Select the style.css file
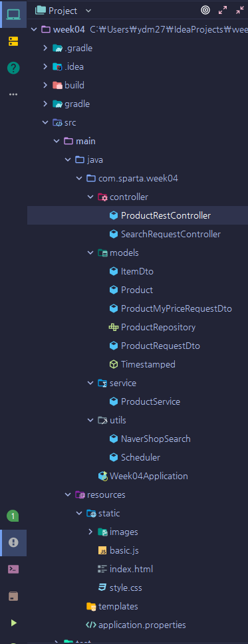This screenshot has height=644, width=248. (126, 588)
